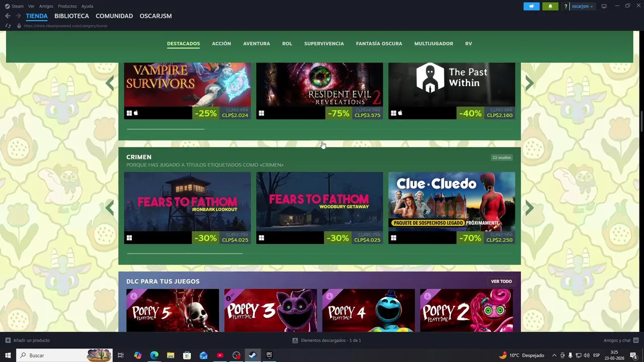Open the green notifications bell
Screen dimensions: 644x362
[x=550, y=6]
